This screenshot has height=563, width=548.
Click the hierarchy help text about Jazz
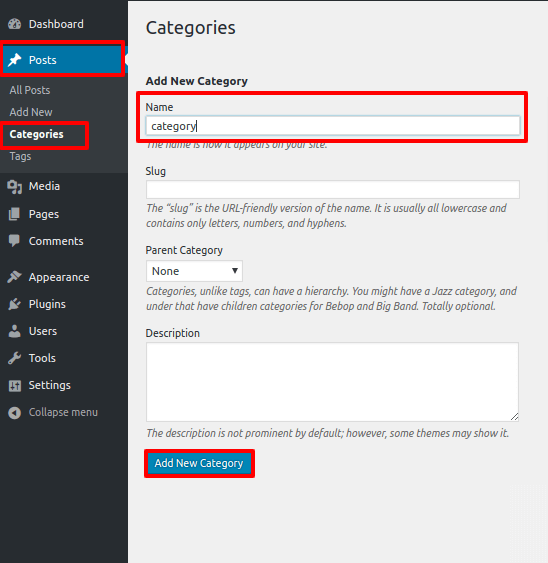[x=331, y=298]
